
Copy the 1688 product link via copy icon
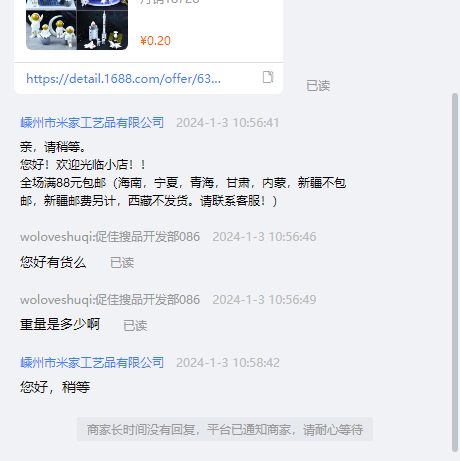(x=268, y=77)
